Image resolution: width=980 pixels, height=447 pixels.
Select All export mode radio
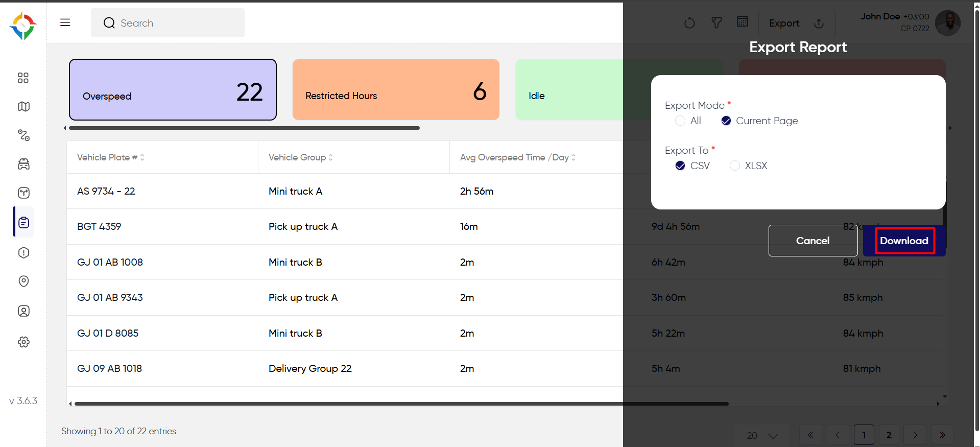680,121
